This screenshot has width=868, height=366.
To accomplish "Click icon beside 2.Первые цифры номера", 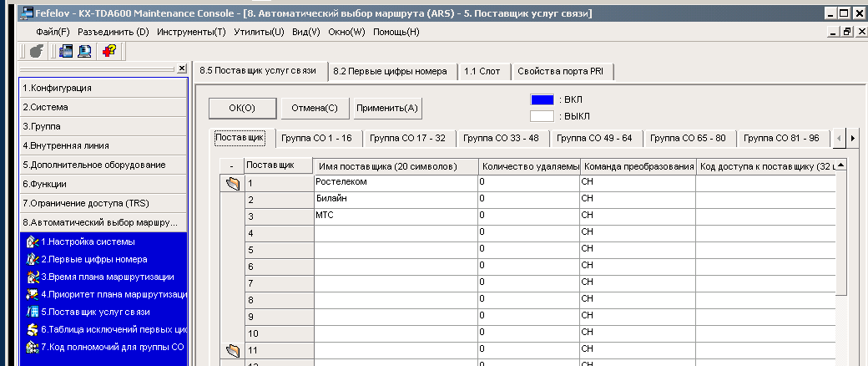I will (33, 259).
